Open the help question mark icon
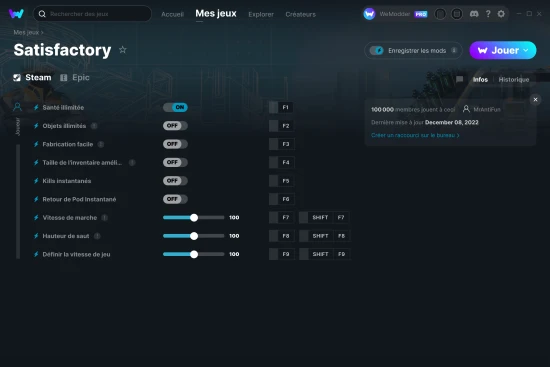Screen dimensions: 550x367 point(488,14)
